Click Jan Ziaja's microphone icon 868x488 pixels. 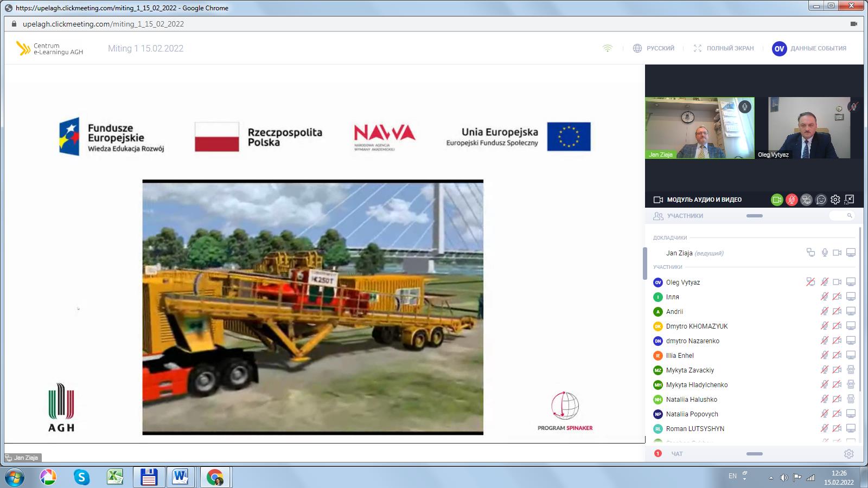tap(825, 253)
